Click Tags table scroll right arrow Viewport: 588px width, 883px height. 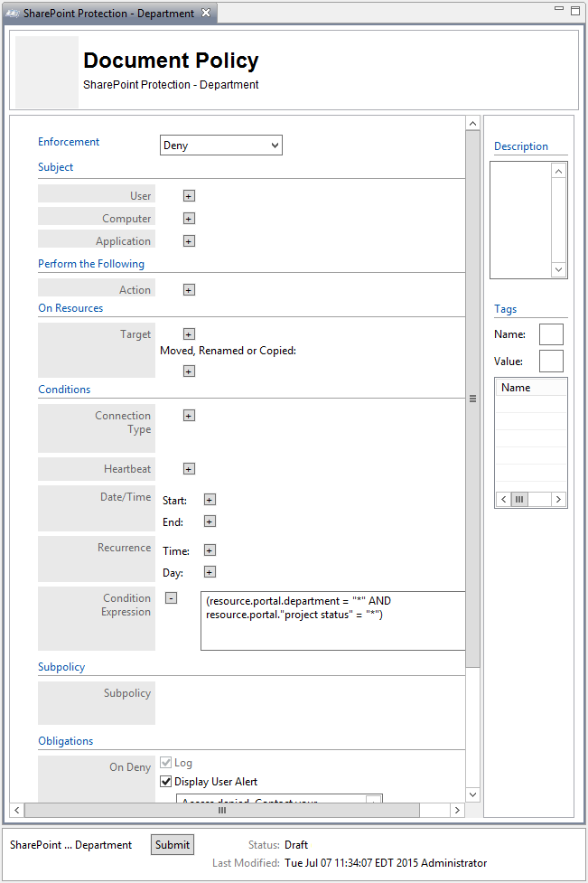pos(558,500)
